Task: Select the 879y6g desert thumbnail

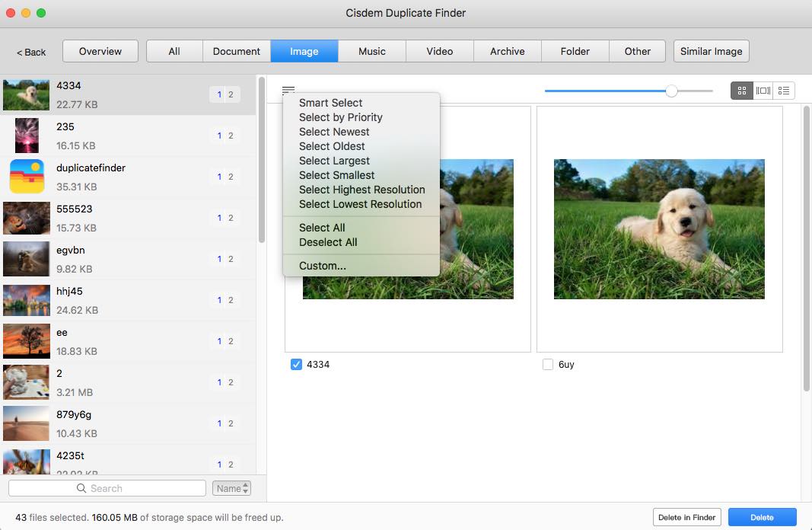Action: tap(27, 423)
